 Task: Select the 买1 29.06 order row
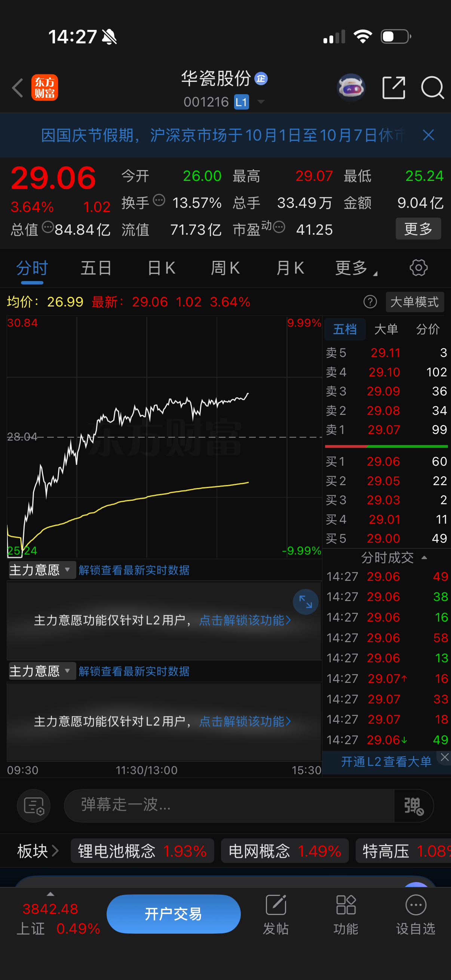pos(386,462)
